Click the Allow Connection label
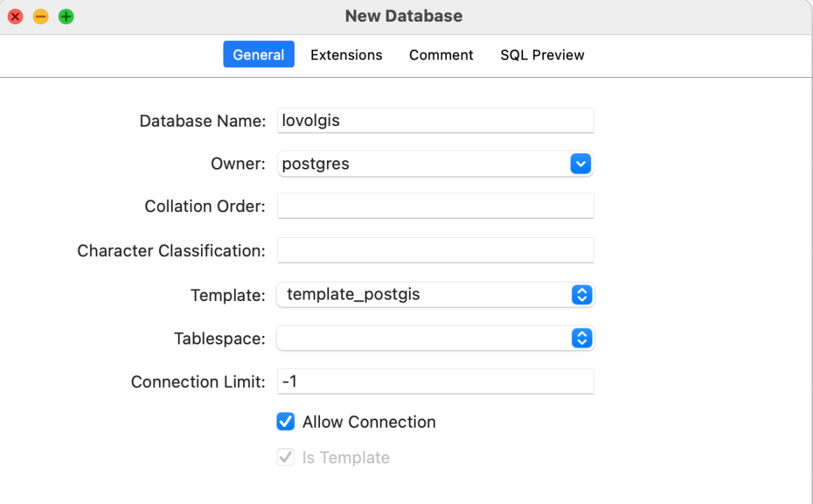Screen dimensions: 813x504 pyautogui.click(x=369, y=422)
